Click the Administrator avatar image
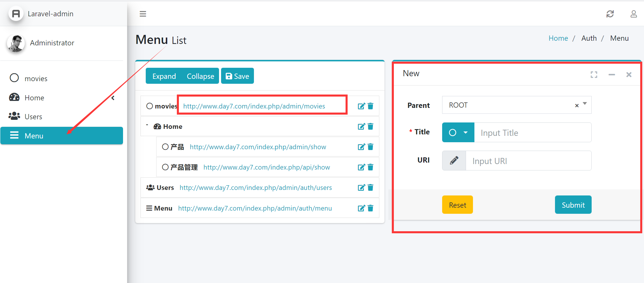This screenshot has height=283, width=644. click(x=16, y=43)
